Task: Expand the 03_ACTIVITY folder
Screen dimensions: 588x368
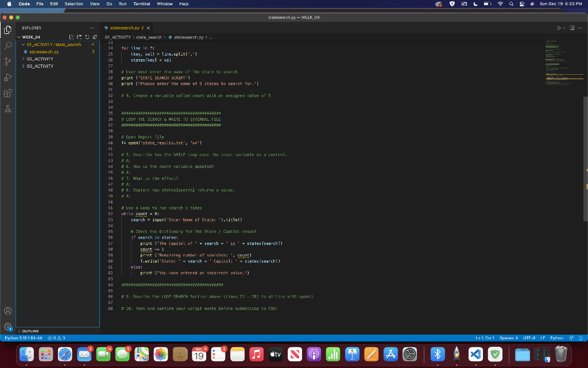Action: pos(40,66)
